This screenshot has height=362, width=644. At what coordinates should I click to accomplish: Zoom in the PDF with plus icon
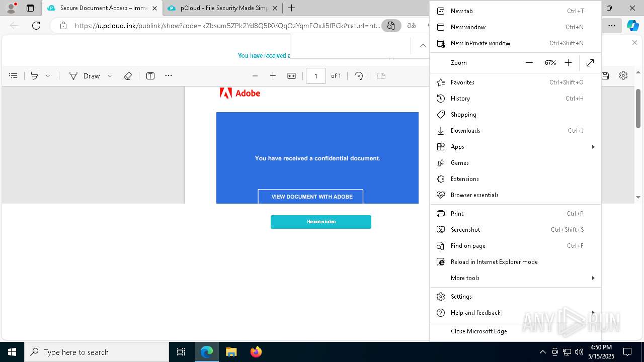(273, 76)
